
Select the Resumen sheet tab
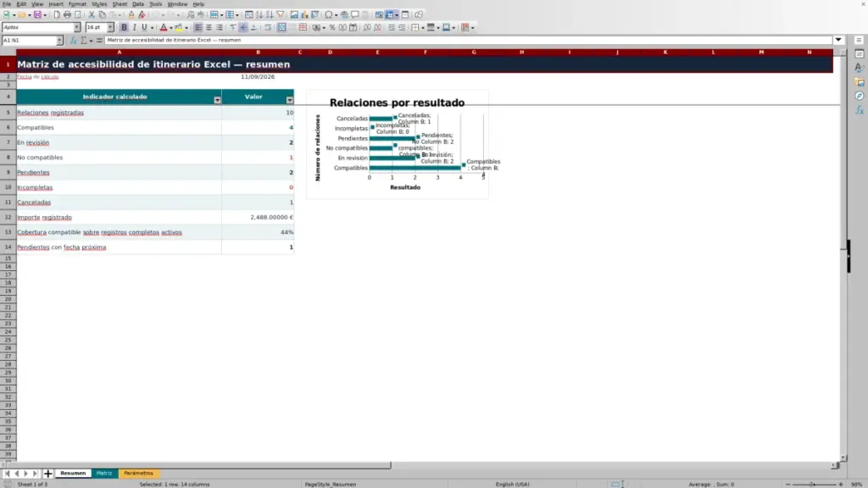tap(73, 474)
